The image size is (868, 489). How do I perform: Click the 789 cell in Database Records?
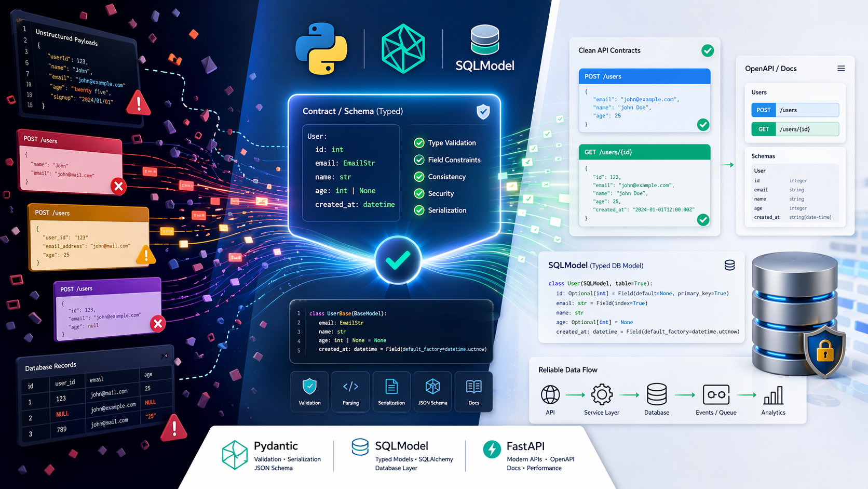(x=61, y=429)
